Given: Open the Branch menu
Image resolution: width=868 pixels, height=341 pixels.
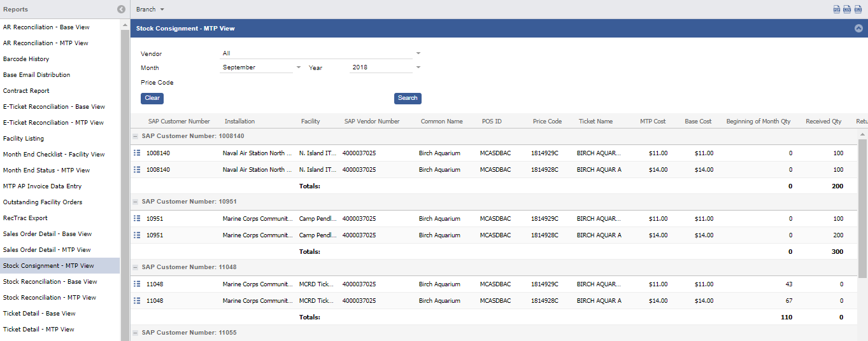Looking at the screenshot, I should point(150,10).
